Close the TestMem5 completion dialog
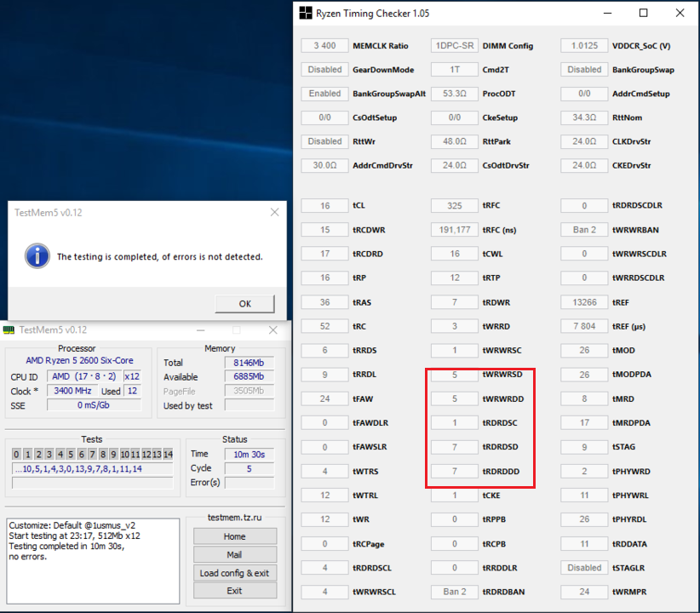Screen dimensions: 700x613 (274, 213)
